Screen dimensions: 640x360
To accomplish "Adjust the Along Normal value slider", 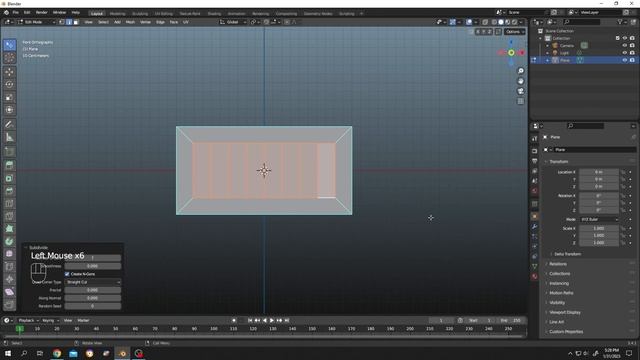I will click(93, 298).
